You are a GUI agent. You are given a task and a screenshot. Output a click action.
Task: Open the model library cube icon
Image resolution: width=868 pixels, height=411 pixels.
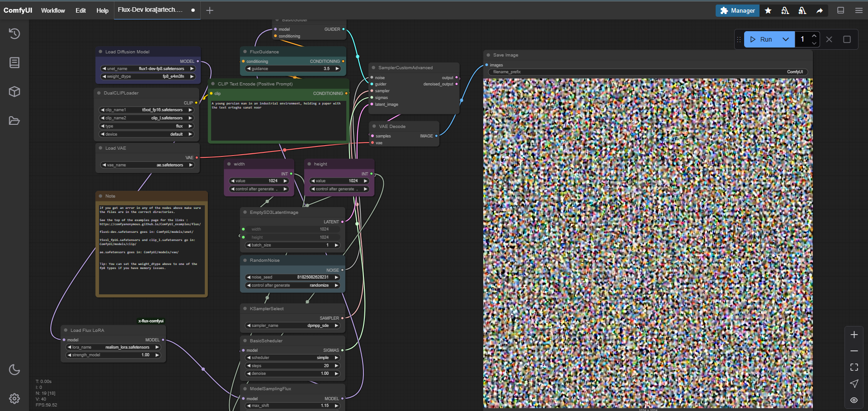(14, 92)
